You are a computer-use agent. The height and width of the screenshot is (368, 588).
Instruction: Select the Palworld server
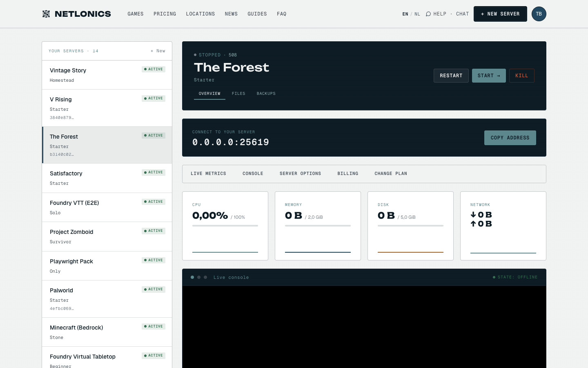(107, 299)
